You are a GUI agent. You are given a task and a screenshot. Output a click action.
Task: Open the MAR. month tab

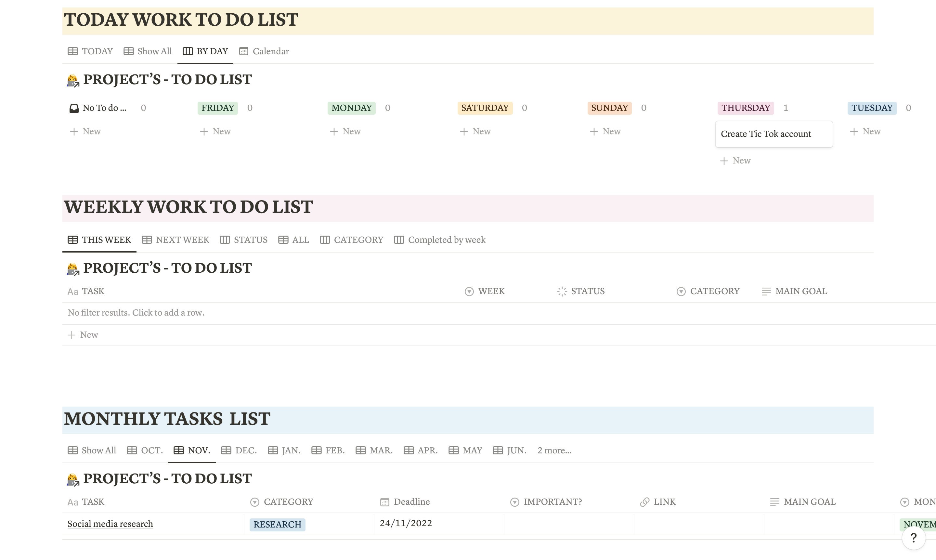(x=374, y=450)
